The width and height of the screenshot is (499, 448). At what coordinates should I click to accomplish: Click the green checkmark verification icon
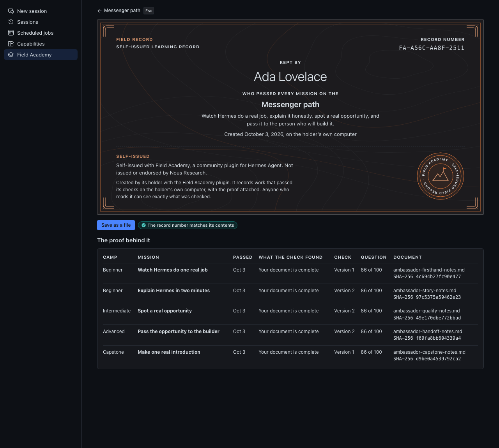(143, 225)
